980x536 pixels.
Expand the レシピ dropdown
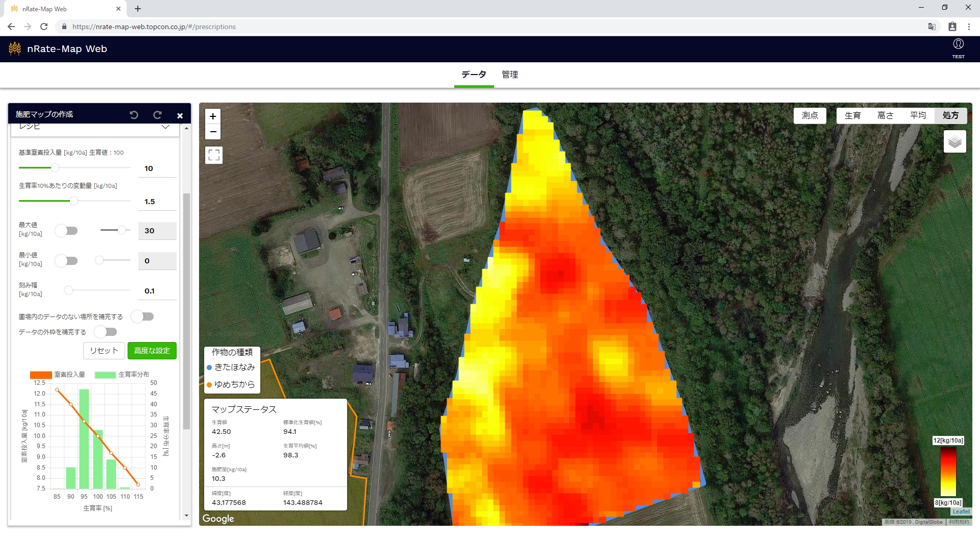coord(165,127)
